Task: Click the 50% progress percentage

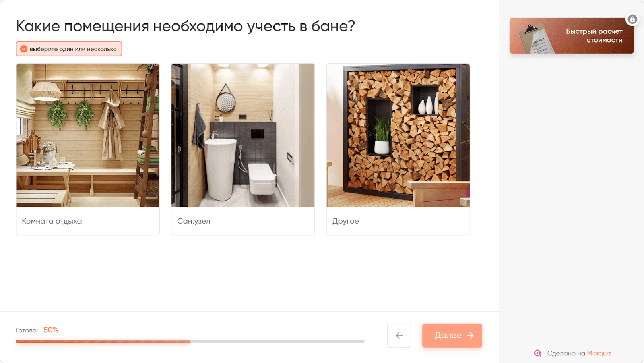Action: [x=51, y=330]
